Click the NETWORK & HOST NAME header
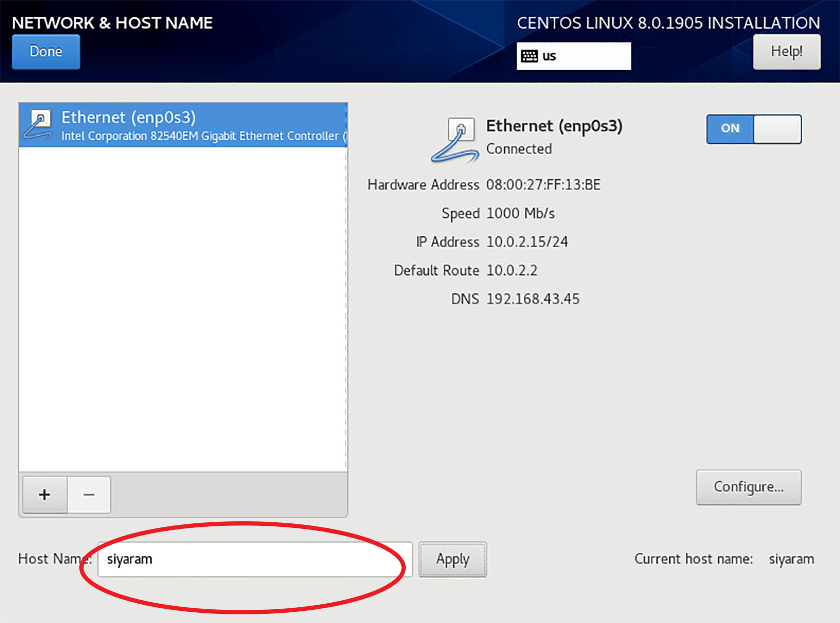The image size is (840, 623). tap(112, 23)
